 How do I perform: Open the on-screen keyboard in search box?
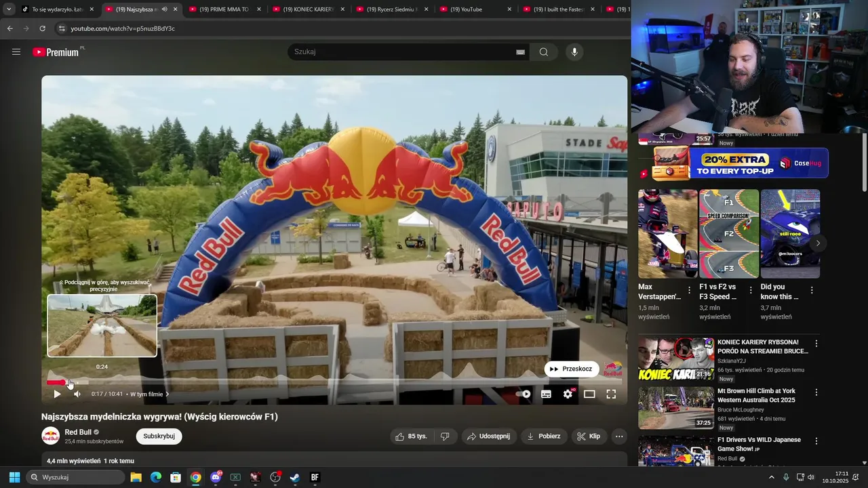pyautogui.click(x=520, y=52)
